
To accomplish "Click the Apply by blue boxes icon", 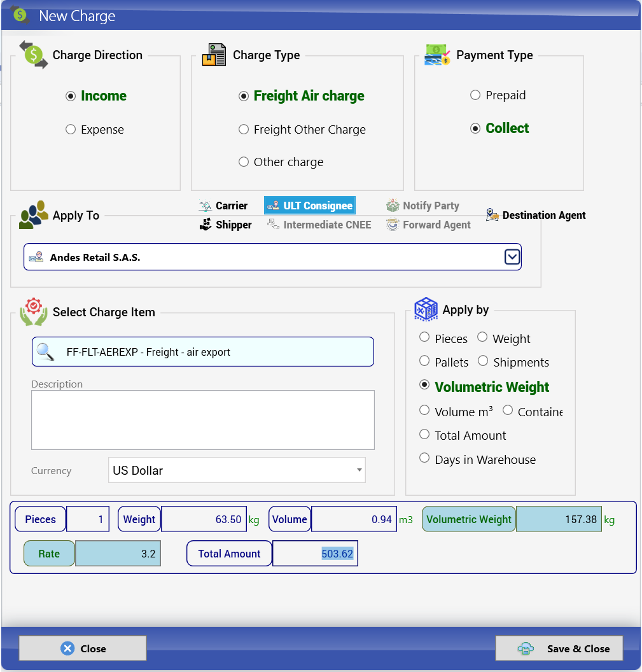I will pos(426,309).
